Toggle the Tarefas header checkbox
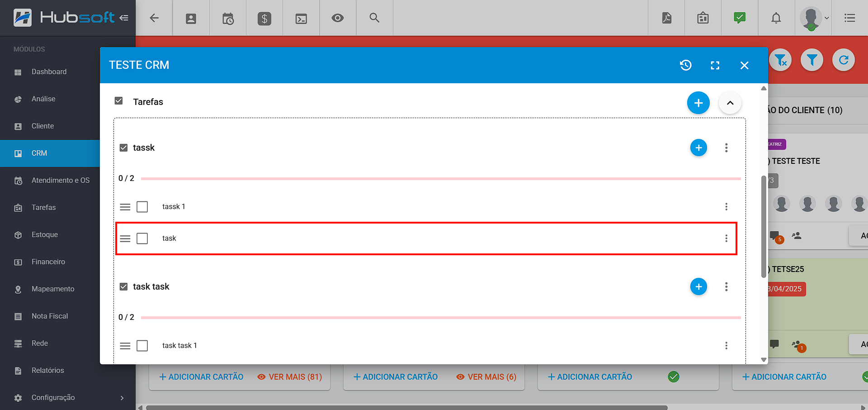The image size is (868, 410). coord(118,100)
